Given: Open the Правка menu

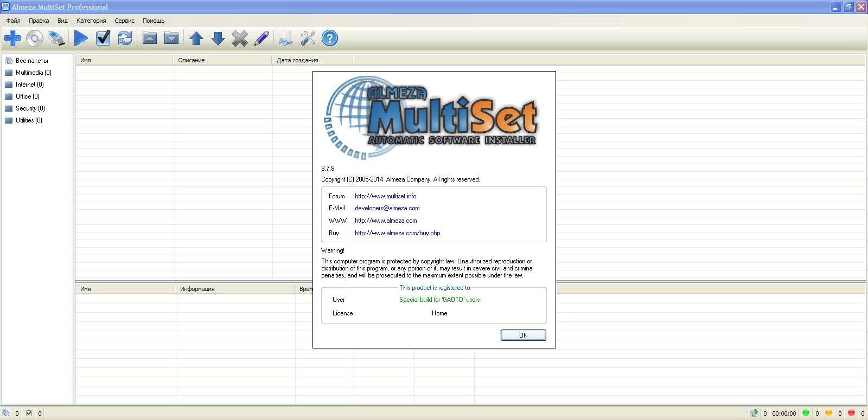Looking at the screenshot, I should tap(39, 21).
